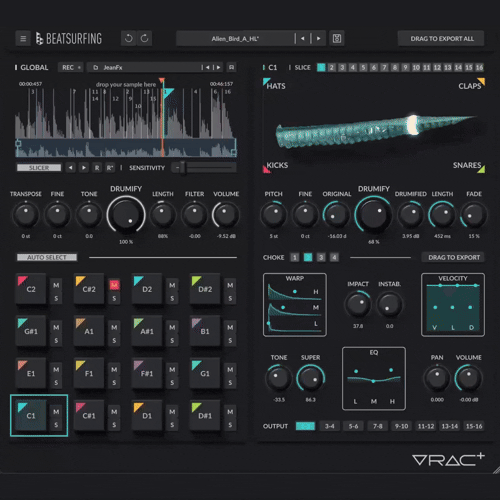Solo the C2 pad
Image resolution: width=500 pixels, height=500 pixels.
click(56, 298)
